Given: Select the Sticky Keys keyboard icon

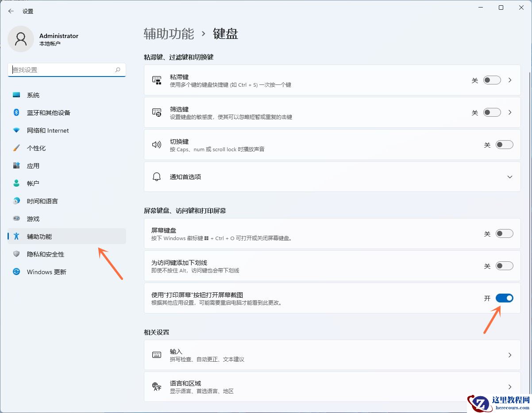Looking at the screenshot, I should [157, 80].
